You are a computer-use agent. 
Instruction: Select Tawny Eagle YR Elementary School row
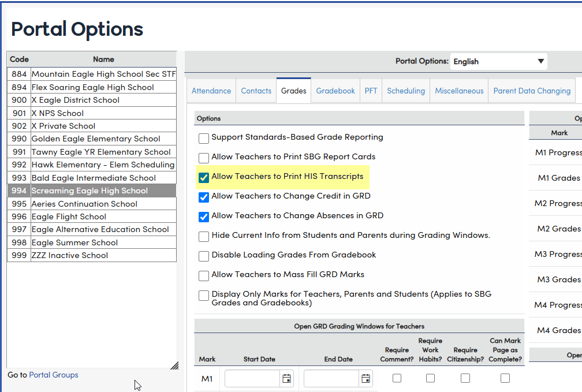click(92, 152)
